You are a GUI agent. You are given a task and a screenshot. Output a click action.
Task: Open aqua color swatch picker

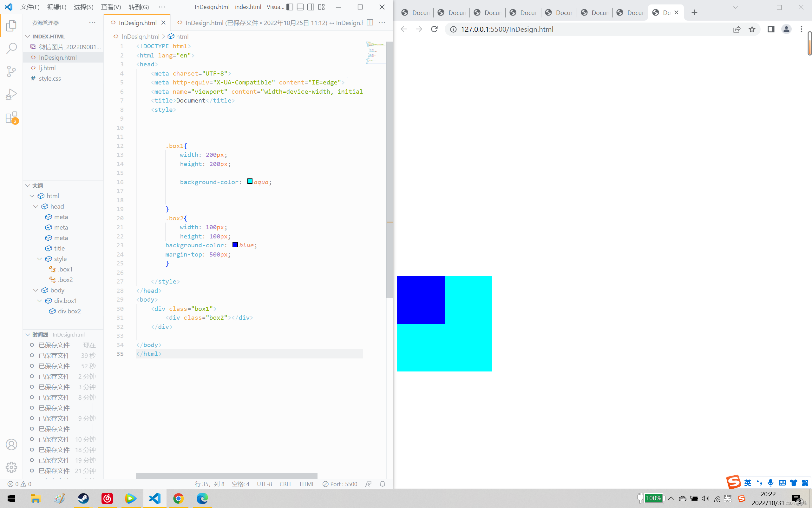250,181
